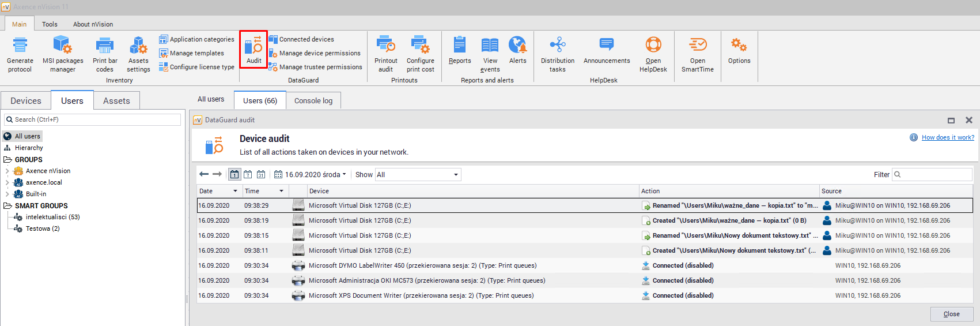Switch to the 31-day month view button
The image size is (980, 326).
pyautogui.click(x=261, y=174)
